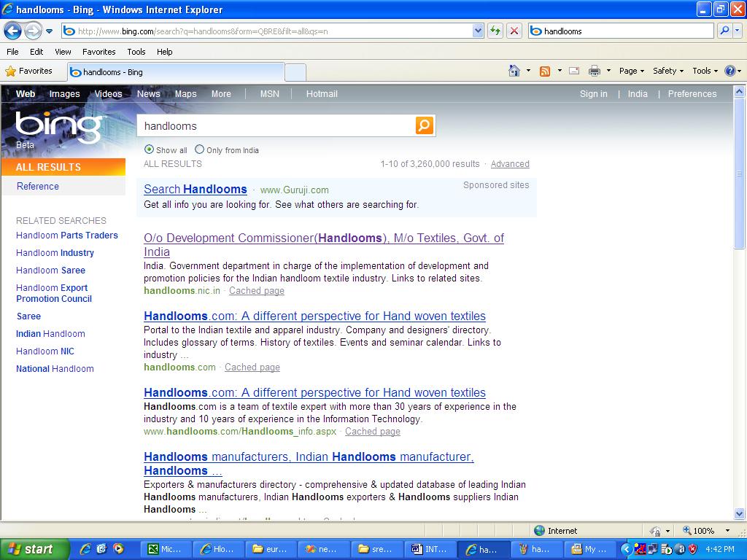The height and width of the screenshot is (560, 747).
Task: Open Internet Explorer from Quick Launch
Action: [x=86, y=550]
